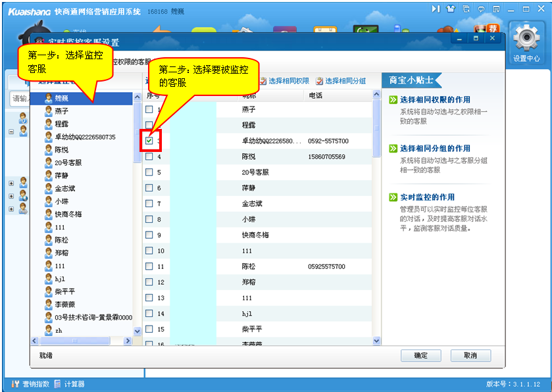Click the table's scroll-up arrow
The width and height of the screenshot is (552, 392).
(x=376, y=95)
